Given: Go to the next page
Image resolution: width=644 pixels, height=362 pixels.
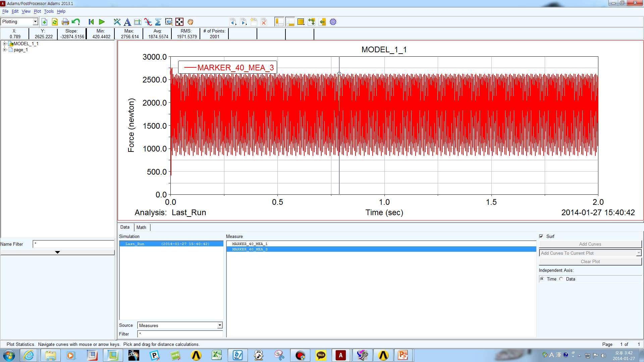Looking at the screenshot, I should tap(244, 22).
